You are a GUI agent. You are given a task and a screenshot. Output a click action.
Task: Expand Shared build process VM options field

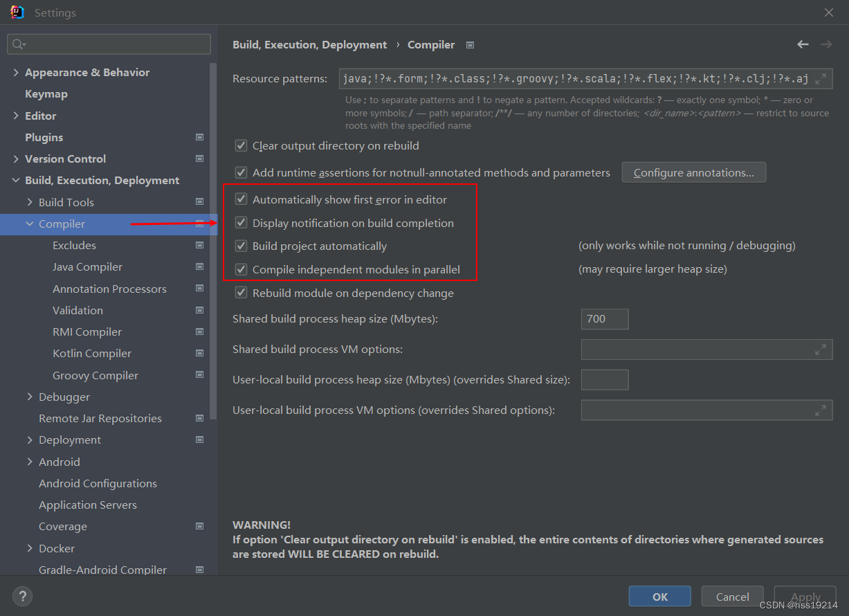tap(820, 350)
